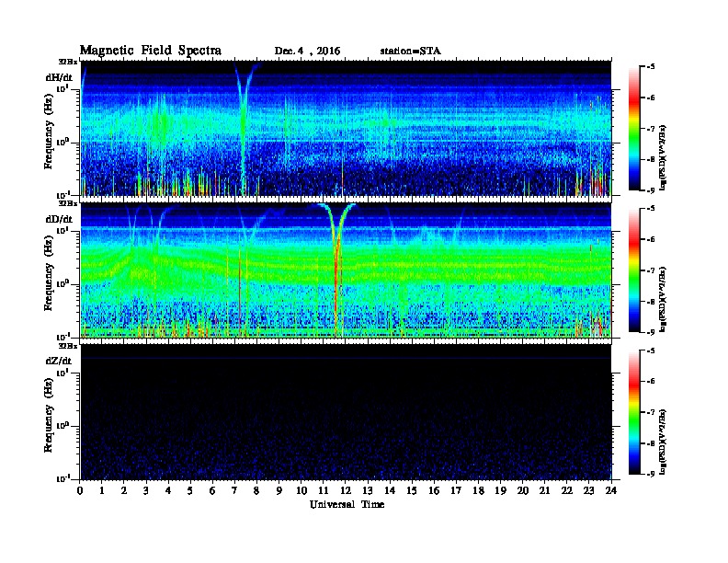Viewport: 728px width, 563px height.
Task: Click the log(PSD) unit label beside the dH/dt color bar
Action: click(663, 157)
